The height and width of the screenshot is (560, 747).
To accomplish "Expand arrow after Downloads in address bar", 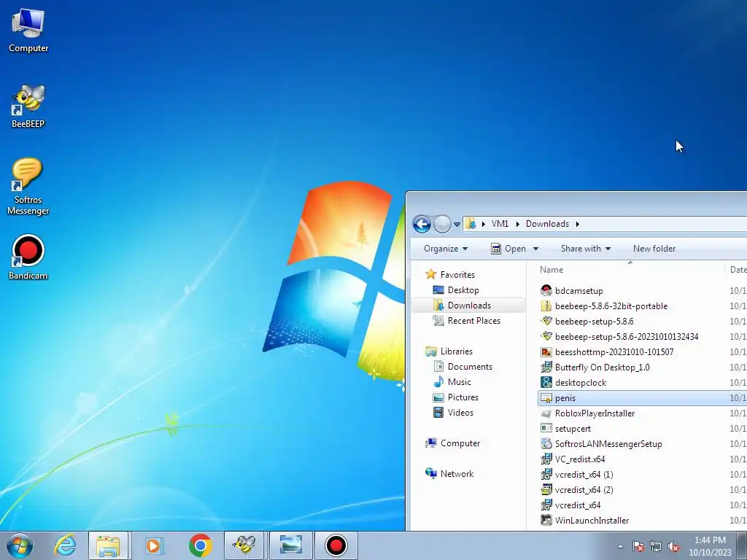I will [578, 224].
